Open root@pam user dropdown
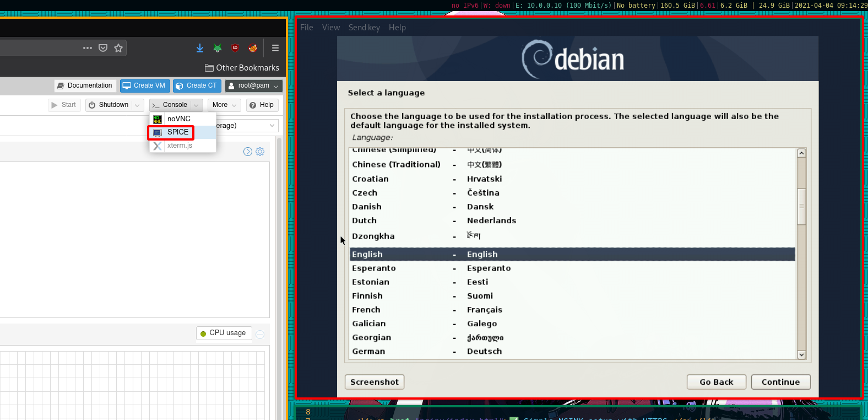868x420 pixels. point(253,85)
